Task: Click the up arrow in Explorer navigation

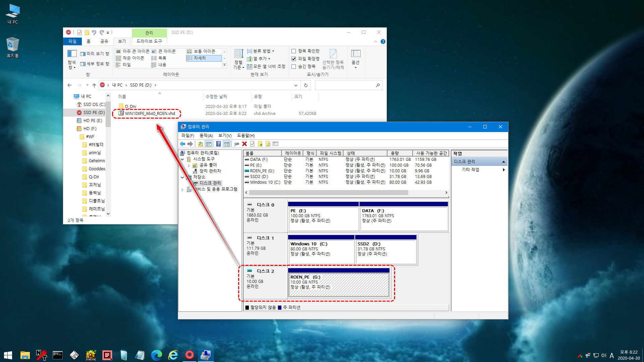Action: 94,85
